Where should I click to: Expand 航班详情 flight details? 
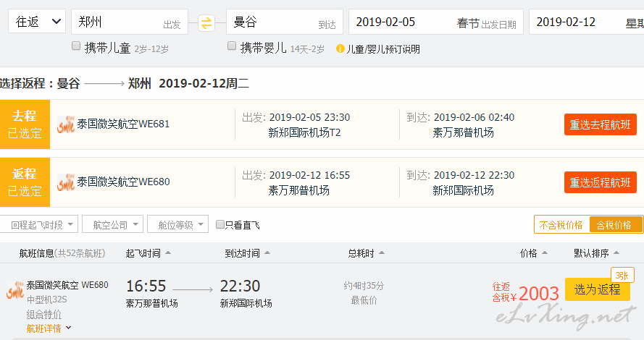click(x=49, y=328)
